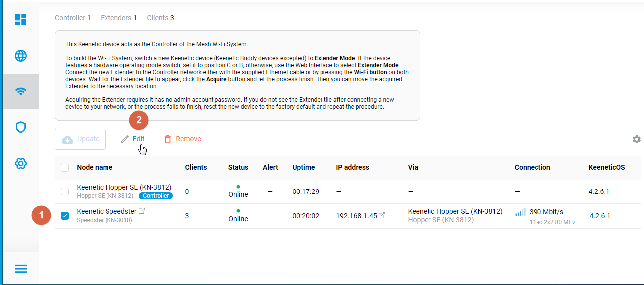Sort by Clients column header

pos(196,167)
